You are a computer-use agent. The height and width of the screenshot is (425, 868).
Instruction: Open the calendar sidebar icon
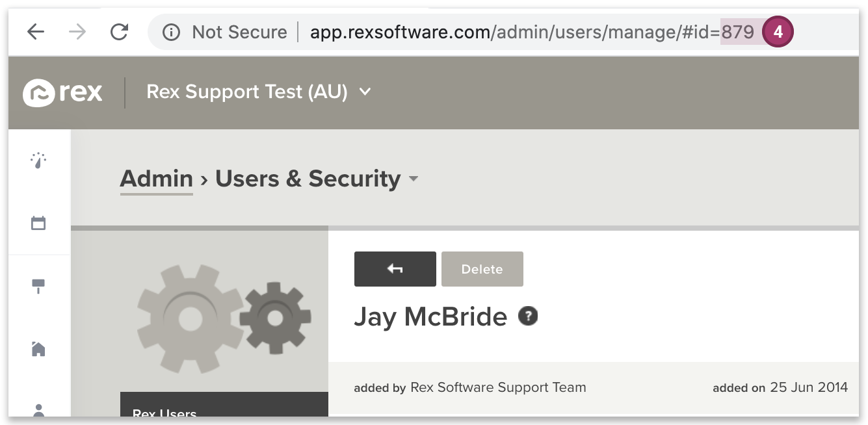39,223
